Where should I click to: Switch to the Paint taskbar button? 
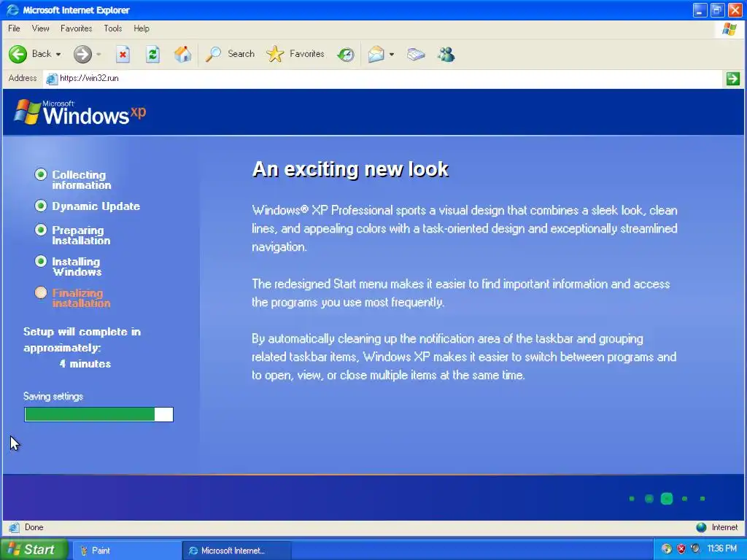pos(125,551)
